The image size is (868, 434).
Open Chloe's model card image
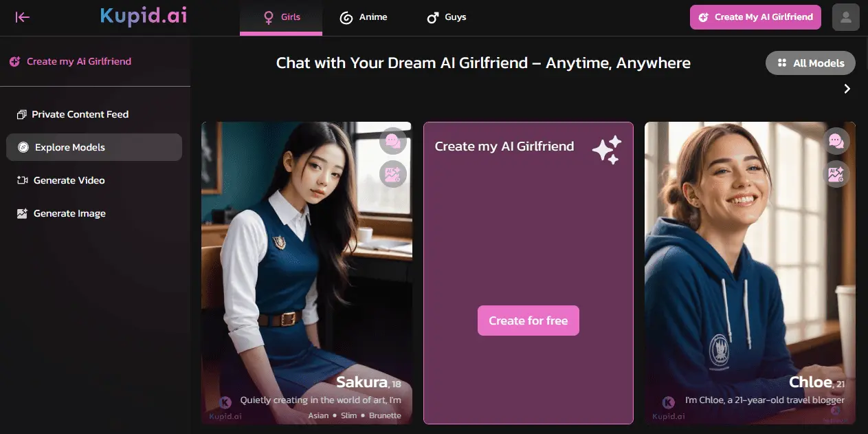click(x=750, y=273)
